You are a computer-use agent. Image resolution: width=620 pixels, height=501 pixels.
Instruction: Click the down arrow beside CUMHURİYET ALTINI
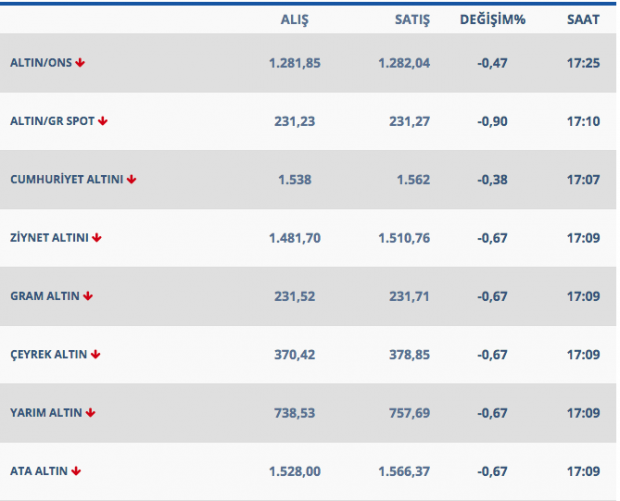[x=131, y=180]
